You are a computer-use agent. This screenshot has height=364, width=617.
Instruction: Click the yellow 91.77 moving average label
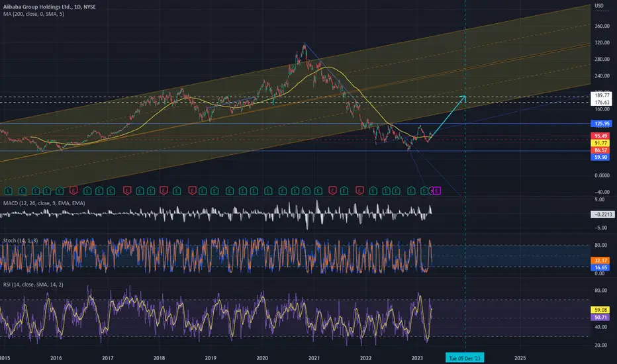601,143
